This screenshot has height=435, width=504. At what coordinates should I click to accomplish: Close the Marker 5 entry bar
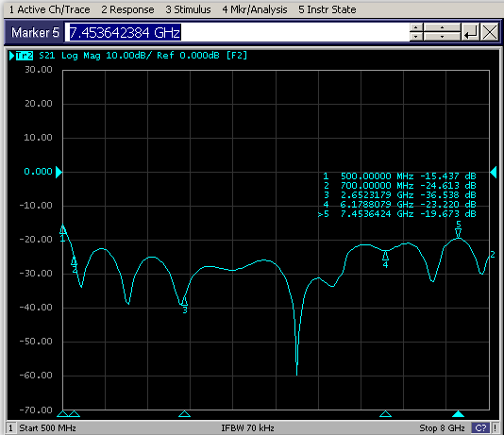(490, 32)
